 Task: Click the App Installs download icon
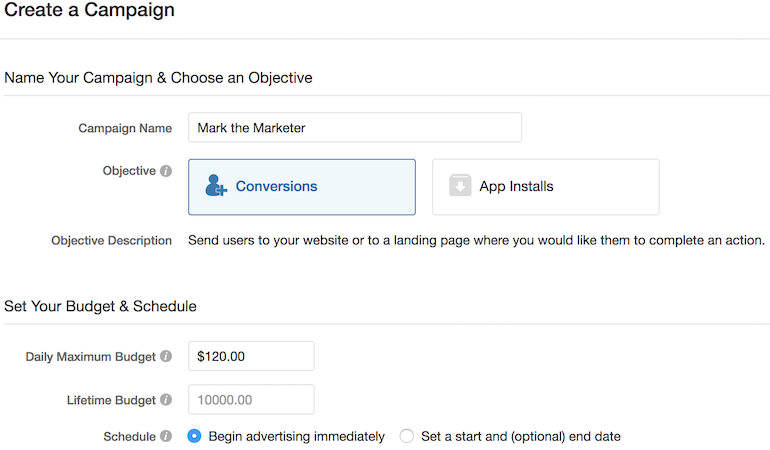pos(460,186)
